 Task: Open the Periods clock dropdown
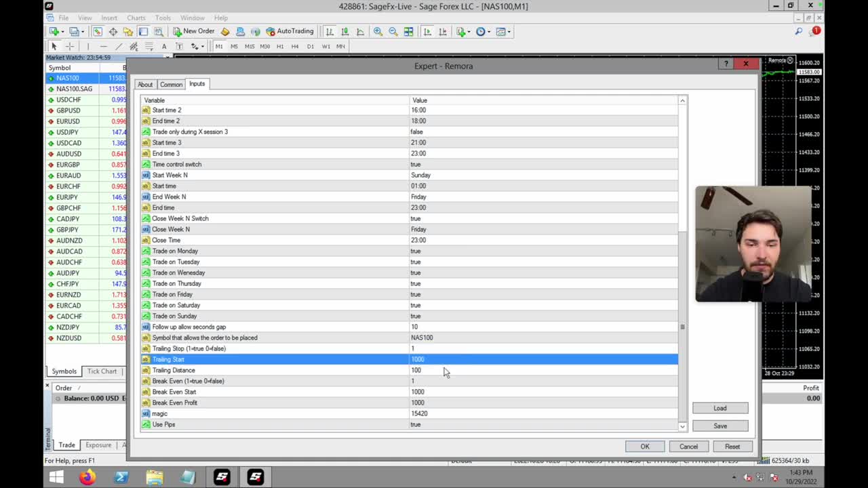483,31
